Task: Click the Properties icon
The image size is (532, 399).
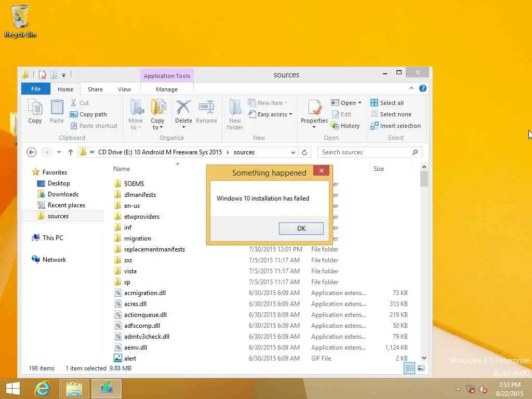Action: pos(314,108)
